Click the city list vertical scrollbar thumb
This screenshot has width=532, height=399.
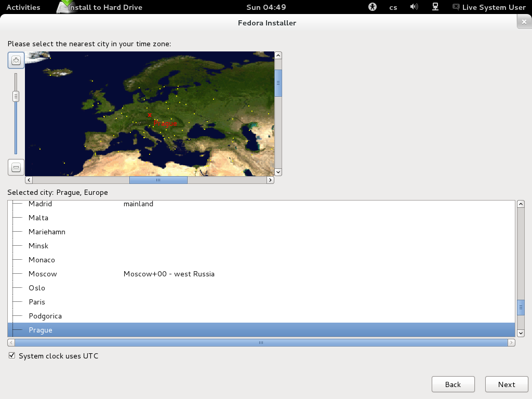pyautogui.click(x=521, y=308)
